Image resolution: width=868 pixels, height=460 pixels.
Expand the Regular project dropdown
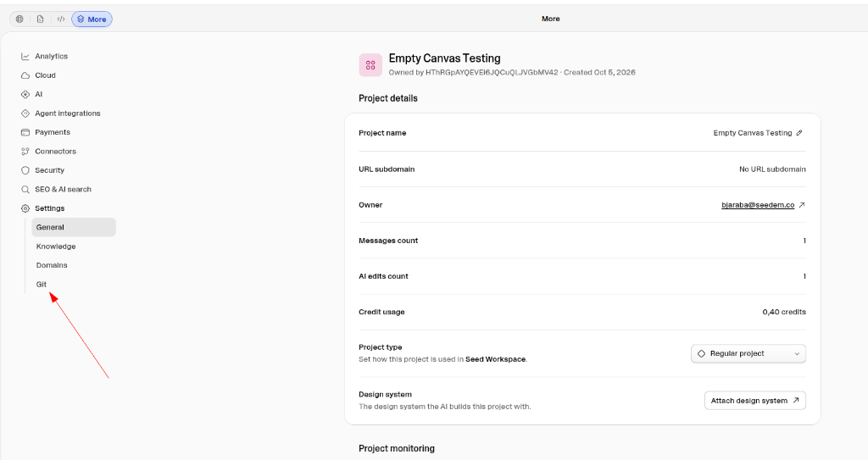tap(748, 354)
